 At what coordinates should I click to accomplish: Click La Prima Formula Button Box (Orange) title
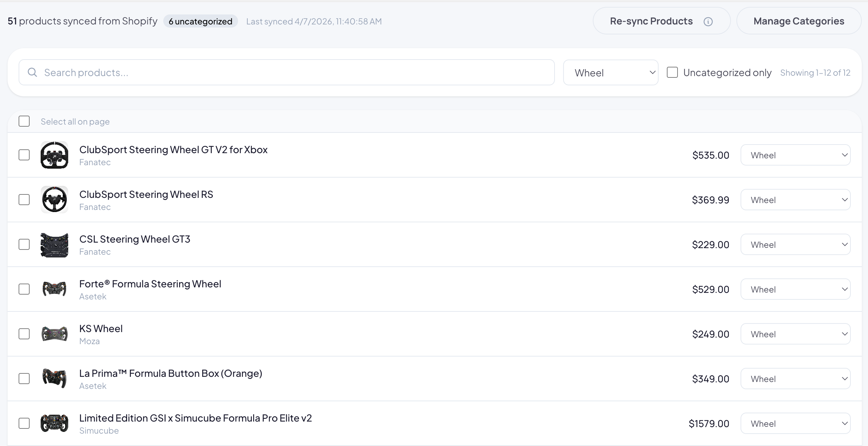[171, 373]
